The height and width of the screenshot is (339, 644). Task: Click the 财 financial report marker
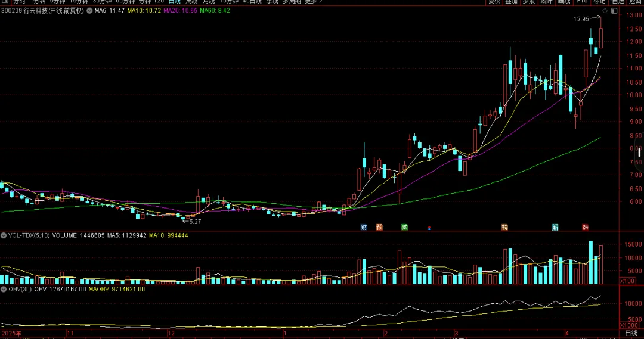tap(364, 227)
